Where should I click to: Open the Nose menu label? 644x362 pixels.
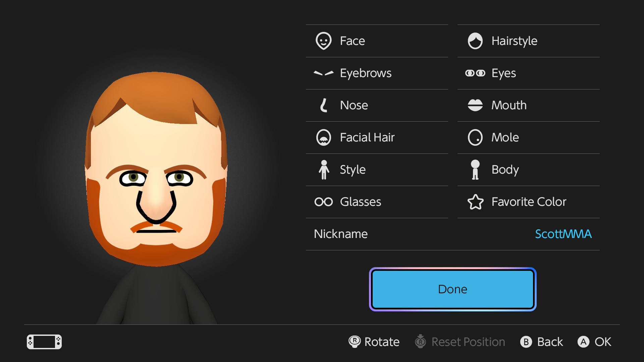click(354, 105)
